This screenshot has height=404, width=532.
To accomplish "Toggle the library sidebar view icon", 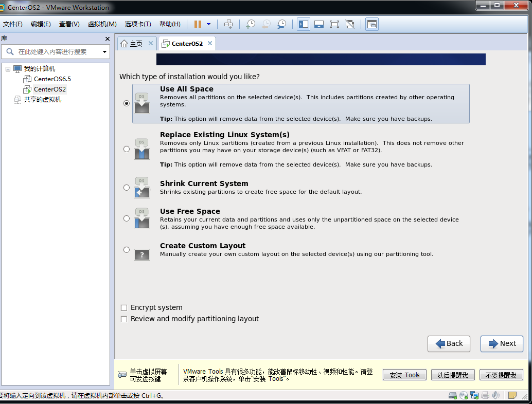I will [x=304, y=24].
